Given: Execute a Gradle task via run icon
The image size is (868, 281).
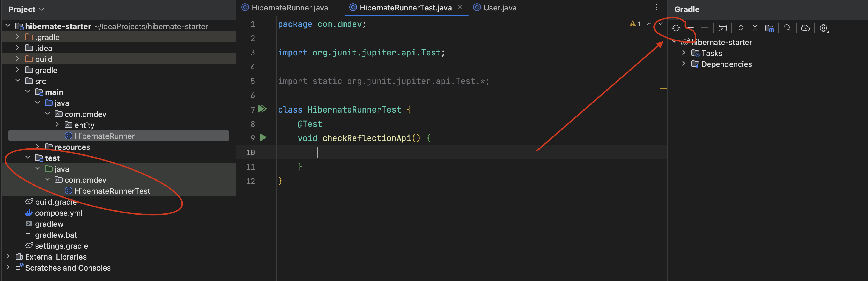Looking at the screenshot, I should coord(722,28).
